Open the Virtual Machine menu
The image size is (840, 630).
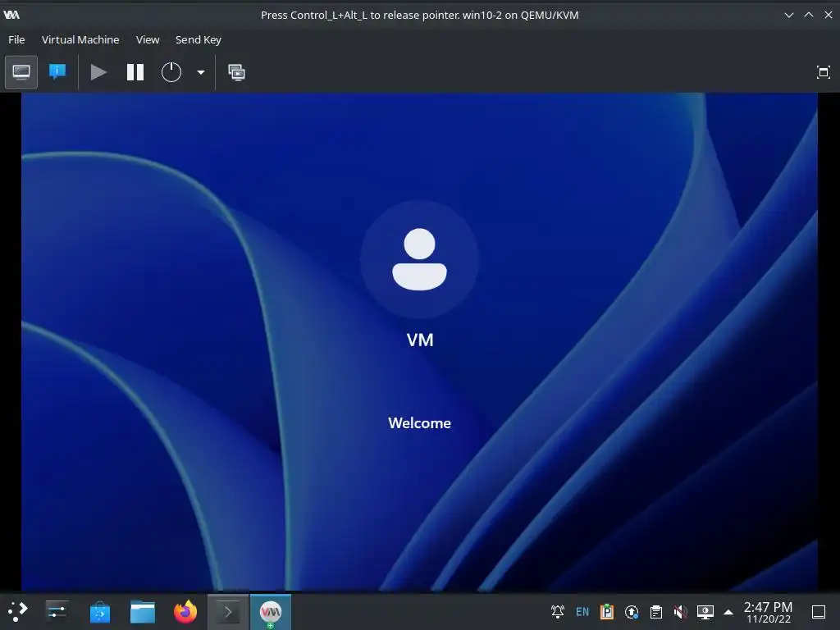click(80, 39)
